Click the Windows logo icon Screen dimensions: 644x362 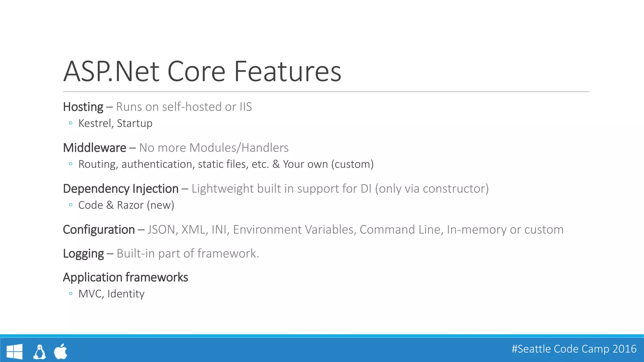(x=14, y=351)
